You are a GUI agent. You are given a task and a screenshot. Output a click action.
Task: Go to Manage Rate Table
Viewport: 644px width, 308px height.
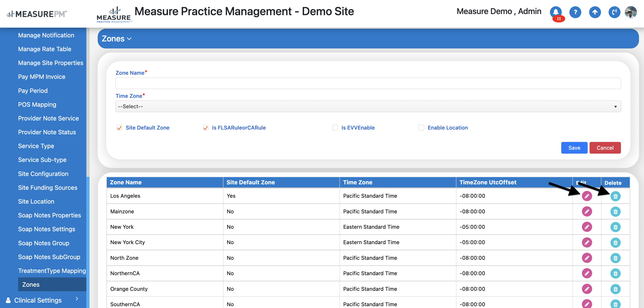tap(44, 49)
